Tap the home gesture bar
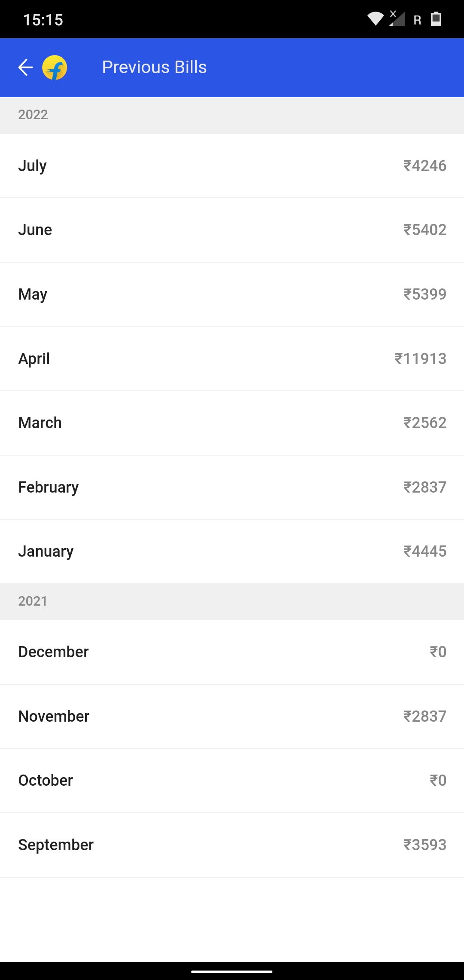This screenshot has height=980, width=464. pos(232,971)
